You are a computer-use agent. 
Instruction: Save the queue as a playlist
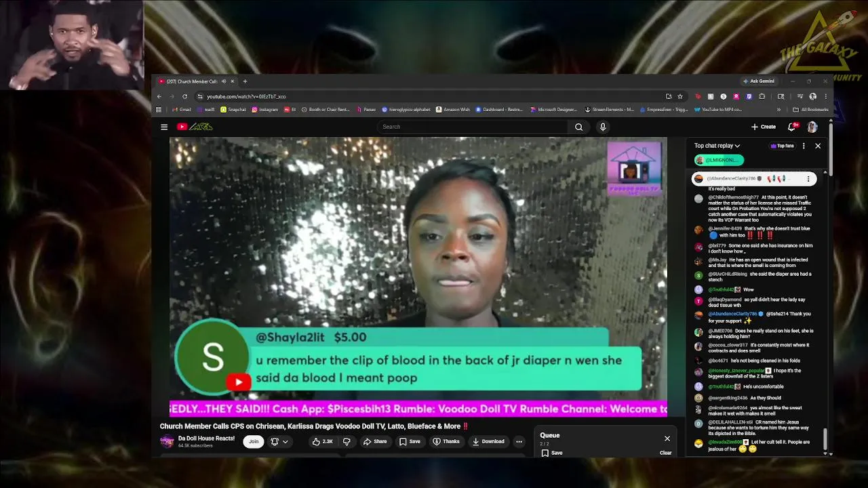tap(552, 453)
